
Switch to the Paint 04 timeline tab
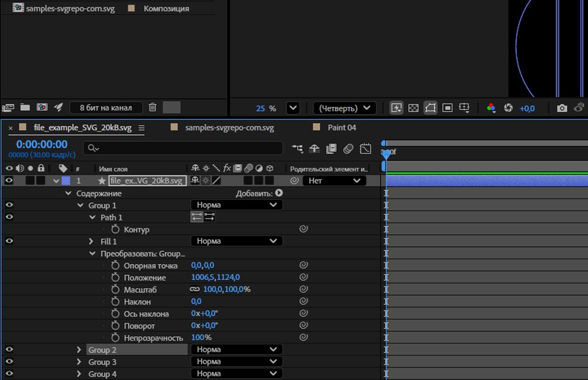click(x=342, y=127)
